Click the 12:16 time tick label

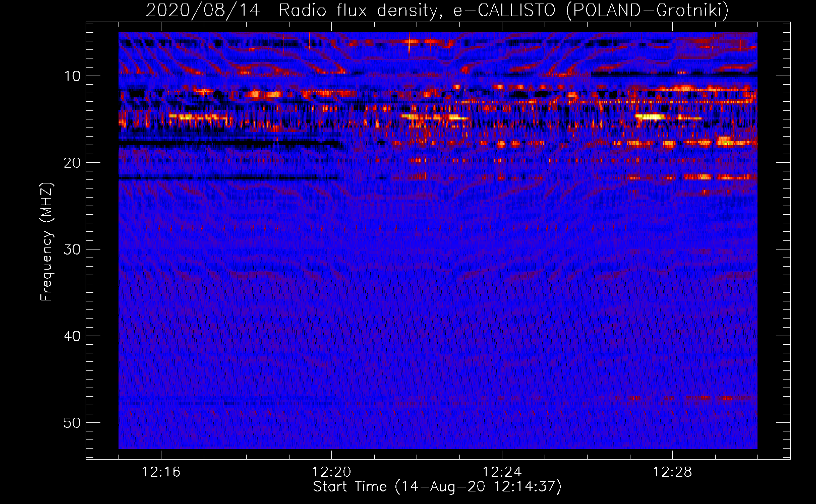click(x=161, y=472)
